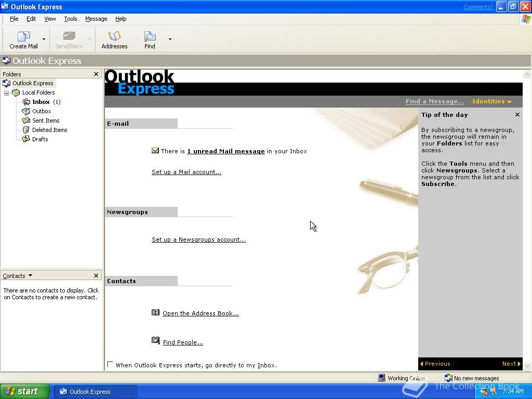This screenshot has height=399, width=532.
Task: Click the Outlook Express title bar icon
Action: pos(5,6)
